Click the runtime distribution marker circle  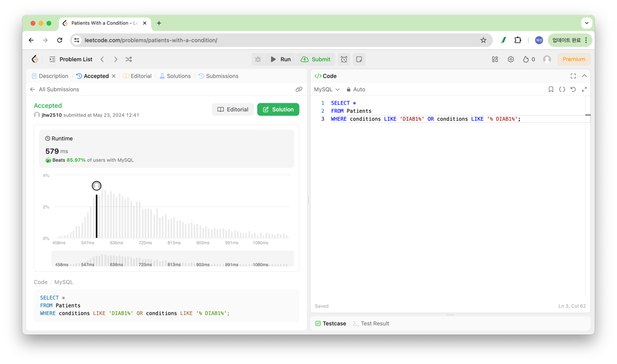coord(97,186)
